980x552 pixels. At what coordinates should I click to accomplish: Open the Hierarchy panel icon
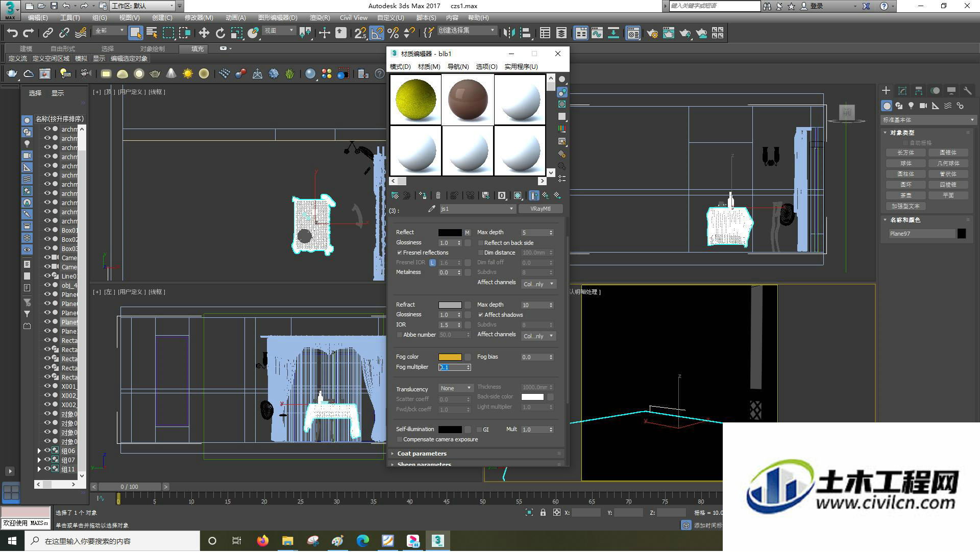click(919, 91)
